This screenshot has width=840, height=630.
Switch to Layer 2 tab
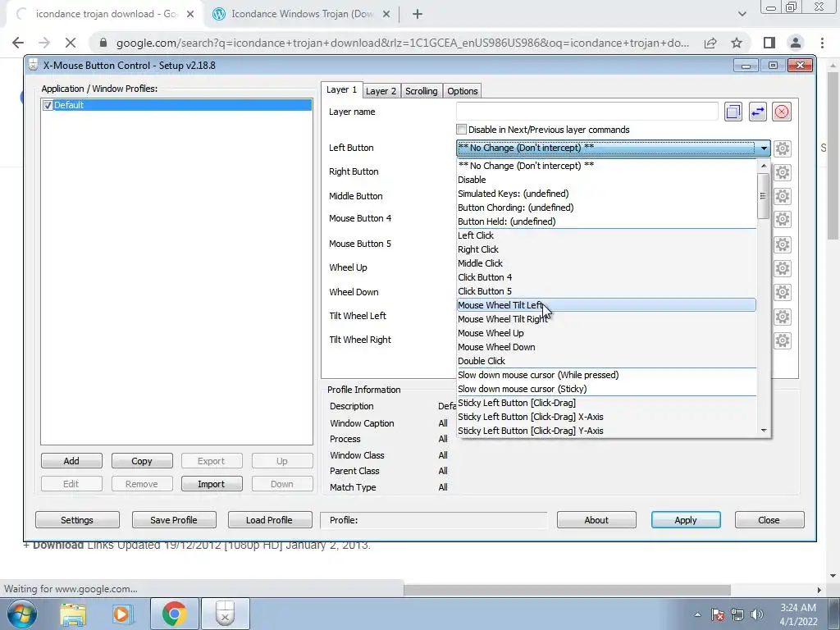coord(381,91)
